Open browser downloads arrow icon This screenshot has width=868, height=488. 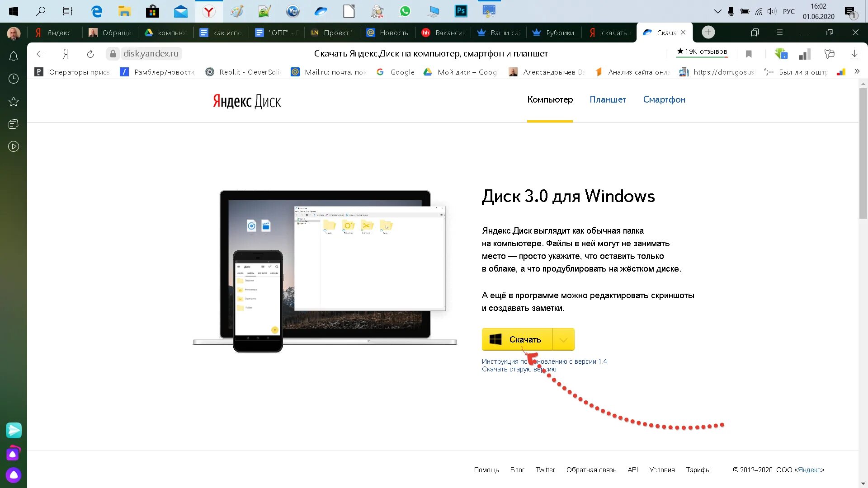click(x=854, y=54)
